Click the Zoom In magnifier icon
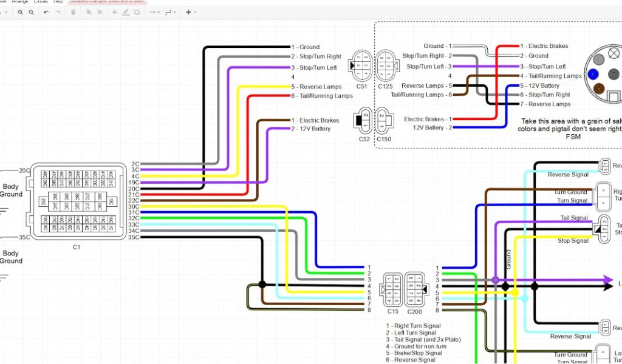This screenshot has width=622, height=364. pos(20,12)
